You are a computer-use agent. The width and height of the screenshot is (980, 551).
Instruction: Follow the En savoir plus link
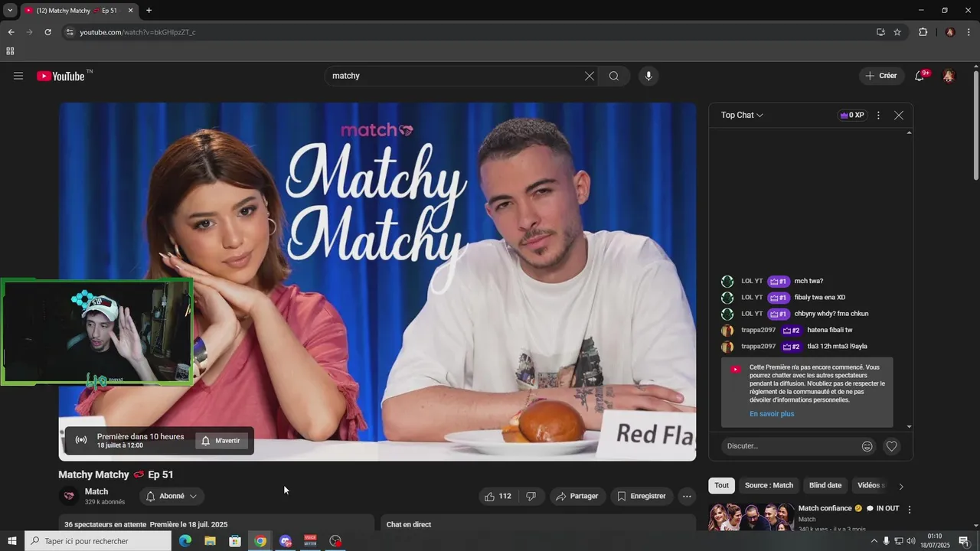(772, 414)
